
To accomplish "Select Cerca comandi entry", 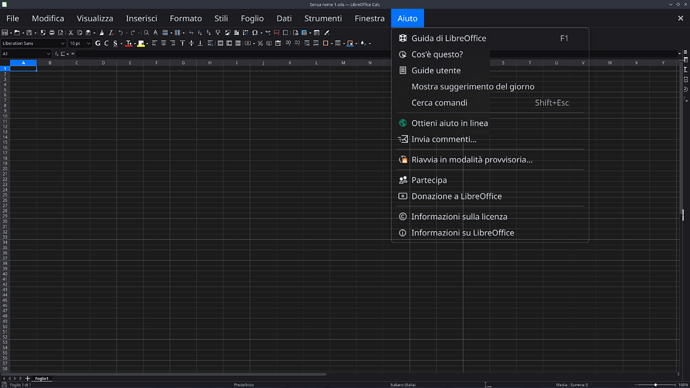I will tap(489, 102).
